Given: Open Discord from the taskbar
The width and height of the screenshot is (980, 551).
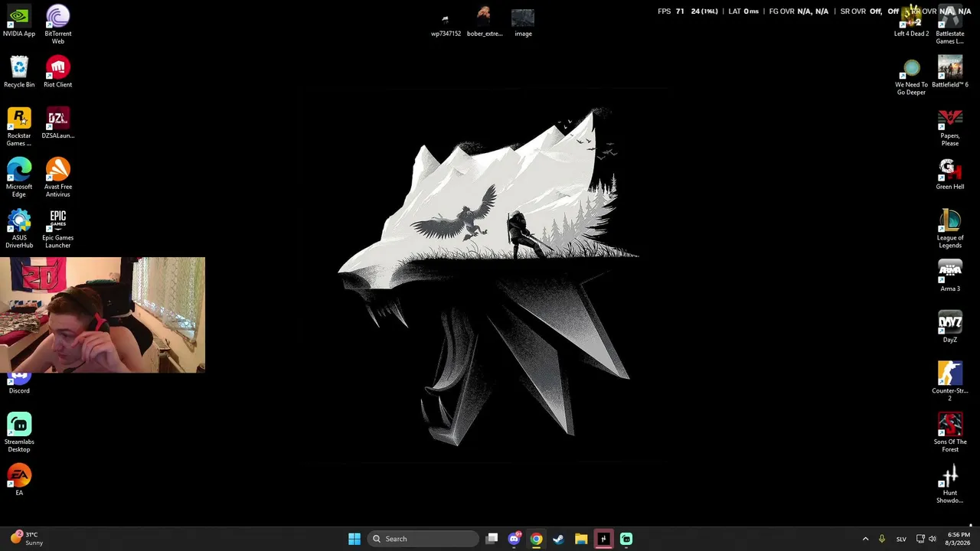Looking at the screenshot, I should [x=514, y=539].
